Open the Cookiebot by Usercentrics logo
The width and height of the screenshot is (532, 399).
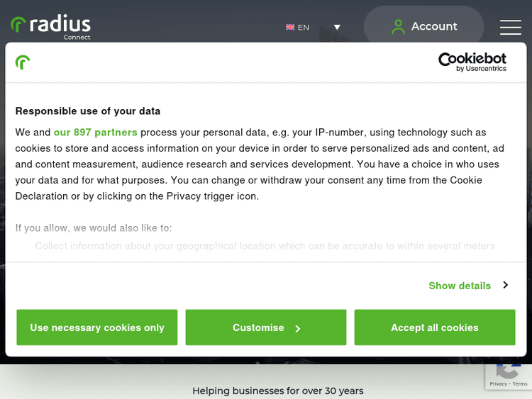[x=472, y=62]
